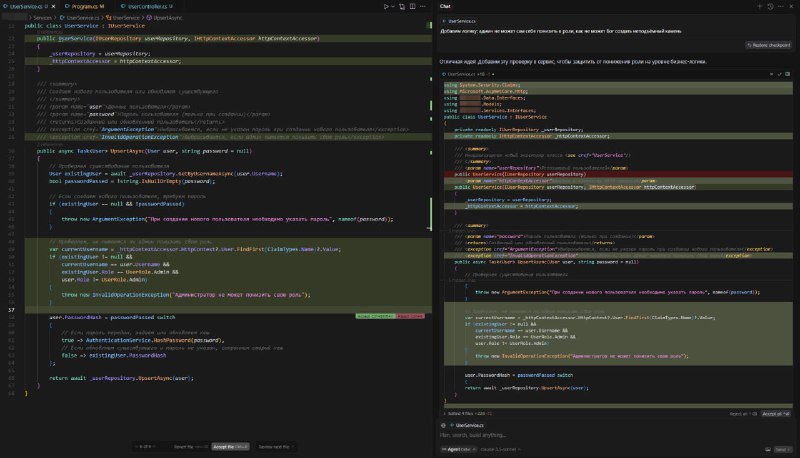
Task: Start a new chat with plus icon
Action: tap(760, 7)
